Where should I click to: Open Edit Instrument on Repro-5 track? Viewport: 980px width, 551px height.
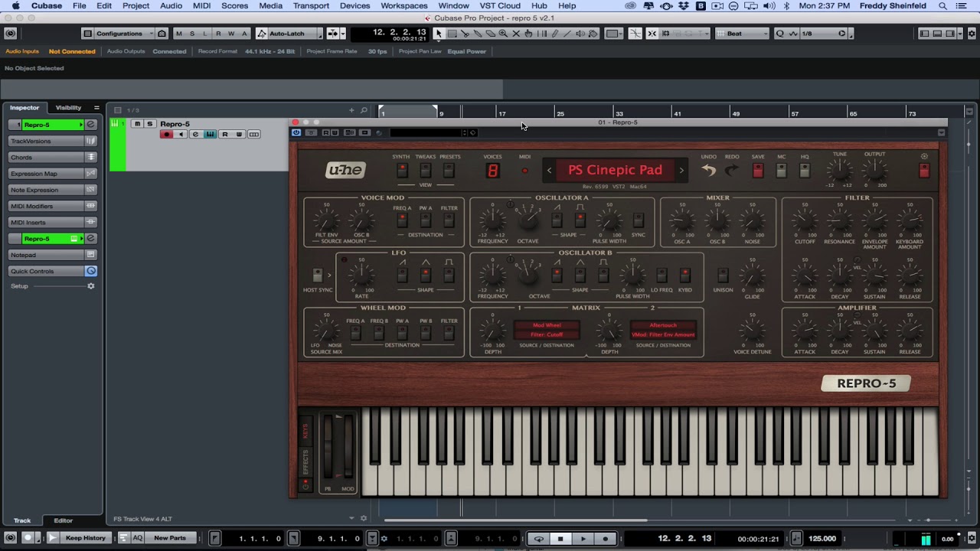210,135
